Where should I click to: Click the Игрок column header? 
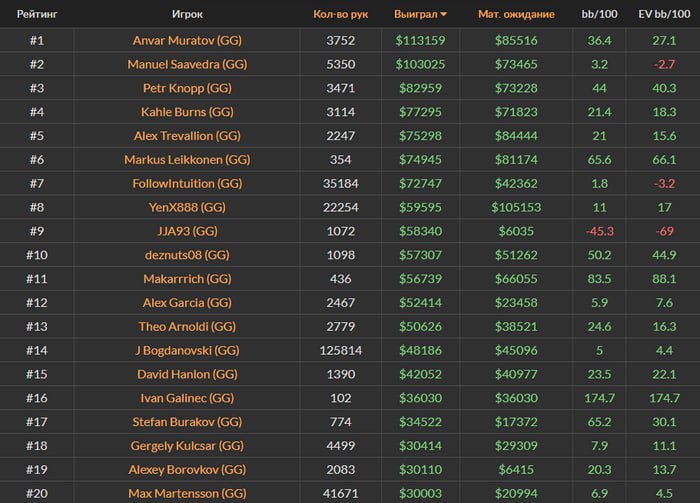(x=188, y=15)
